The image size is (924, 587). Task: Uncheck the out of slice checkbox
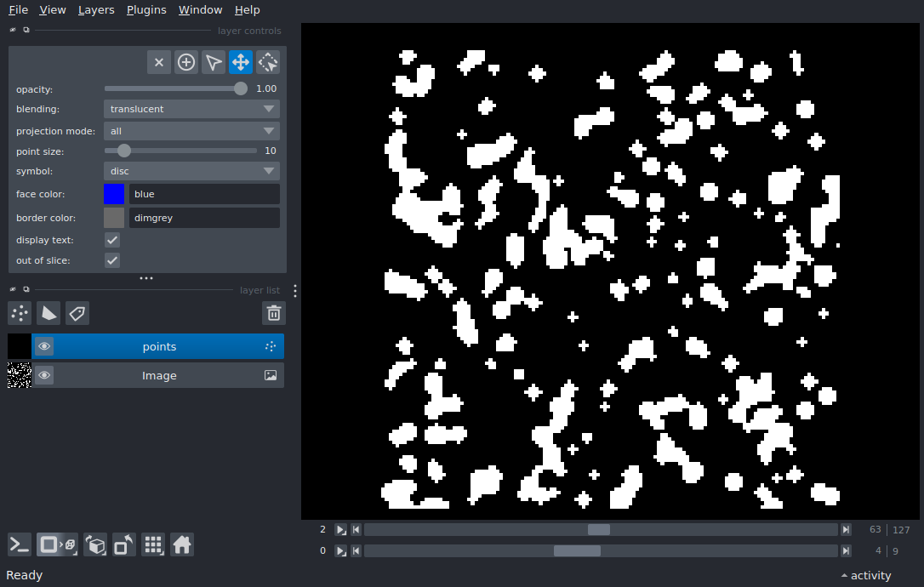[112, 260]
